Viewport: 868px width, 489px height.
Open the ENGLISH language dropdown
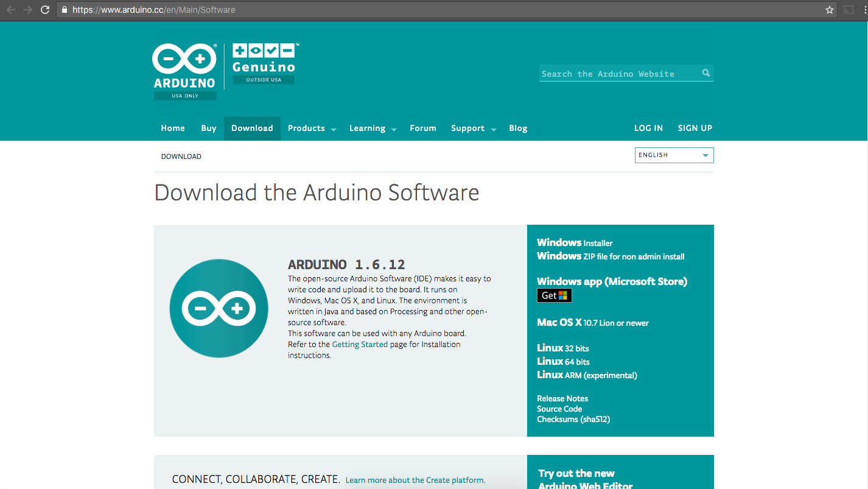(x=674, y=155)
